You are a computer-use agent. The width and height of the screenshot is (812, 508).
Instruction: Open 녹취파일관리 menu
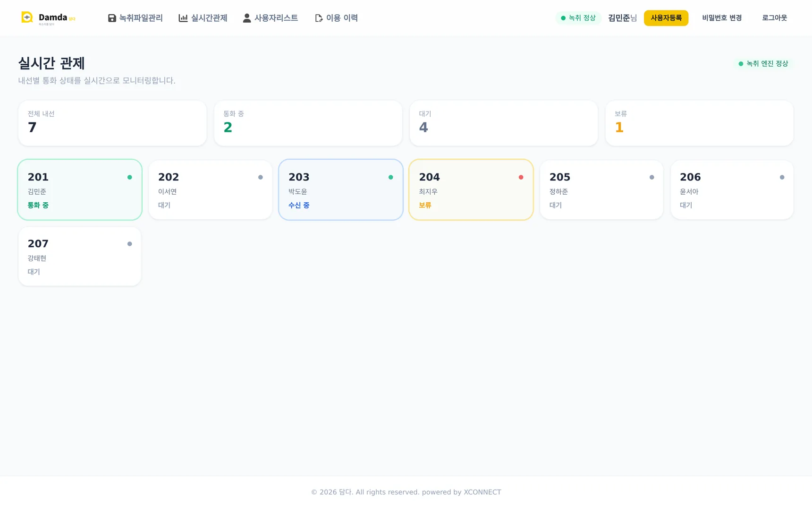(x=135, y=18)
